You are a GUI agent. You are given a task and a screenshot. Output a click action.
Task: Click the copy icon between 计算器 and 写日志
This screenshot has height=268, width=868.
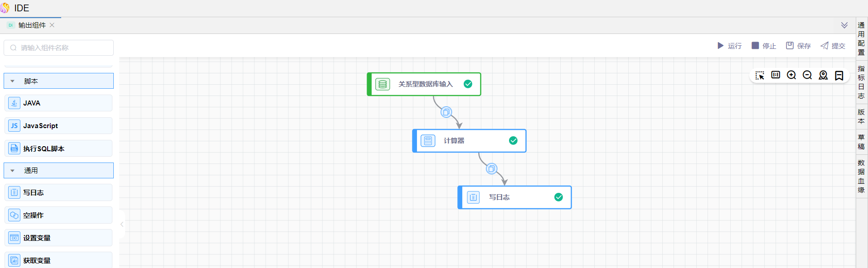coord(491,169)
